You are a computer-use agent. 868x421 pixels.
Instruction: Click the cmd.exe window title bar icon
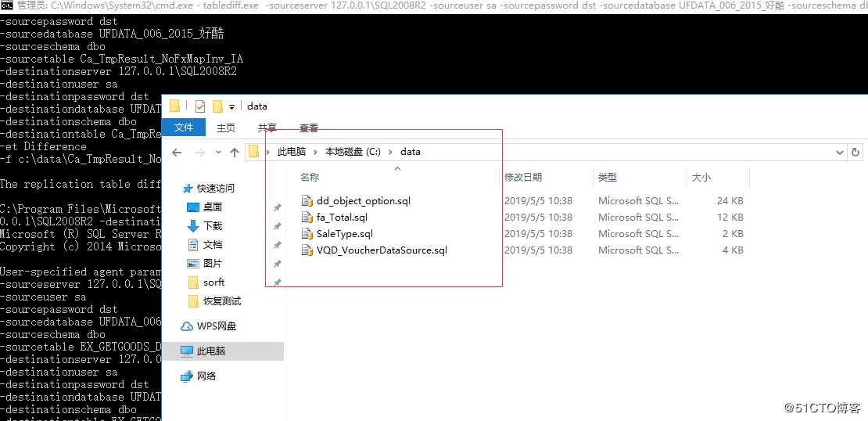(7, 6)
